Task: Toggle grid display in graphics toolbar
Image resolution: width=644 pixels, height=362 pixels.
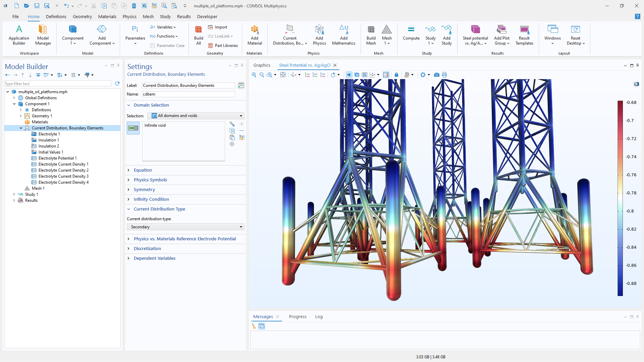Action: pyautogui.click(x=365, y=75)
